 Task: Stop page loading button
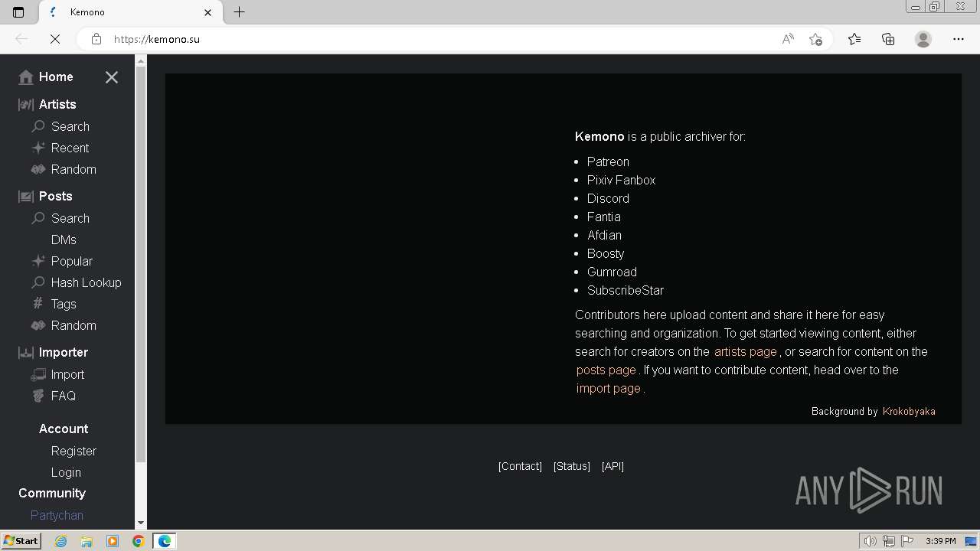(x=54, y=39)
